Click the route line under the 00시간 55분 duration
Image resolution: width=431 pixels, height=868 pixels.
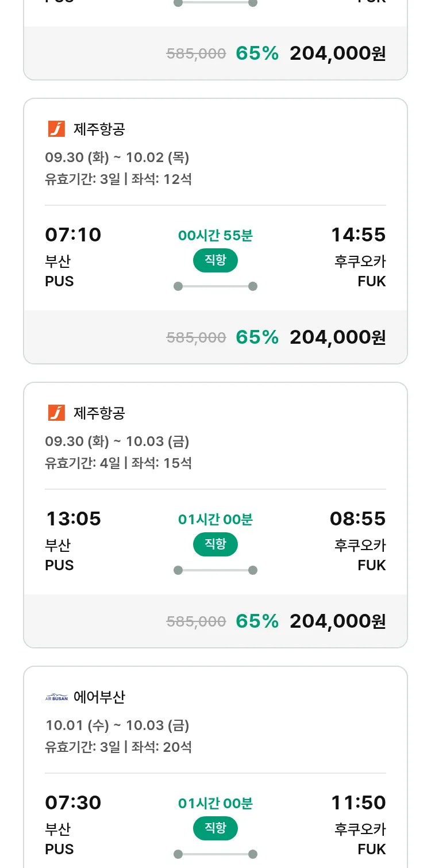(x=215, y=286)
